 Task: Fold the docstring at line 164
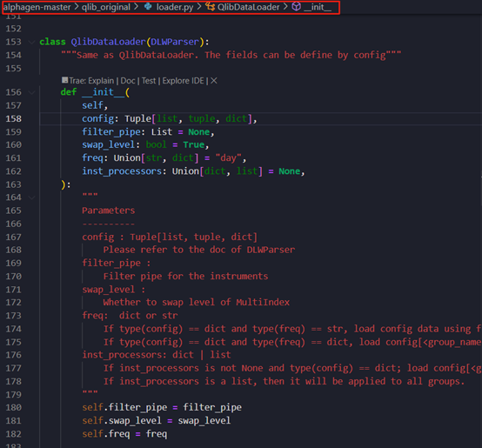coord(31,197)
